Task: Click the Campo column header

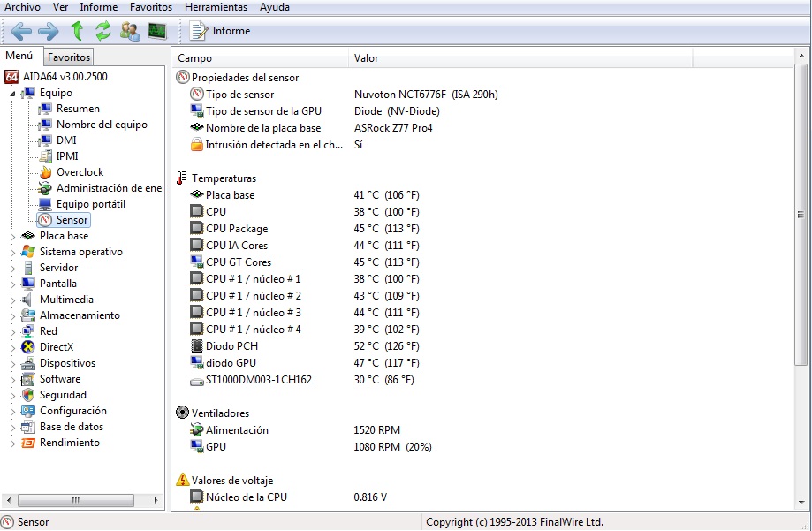Action: point(261,58)
